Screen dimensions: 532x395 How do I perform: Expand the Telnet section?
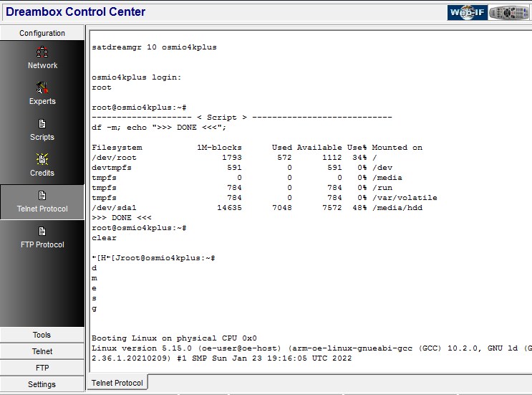42,351
